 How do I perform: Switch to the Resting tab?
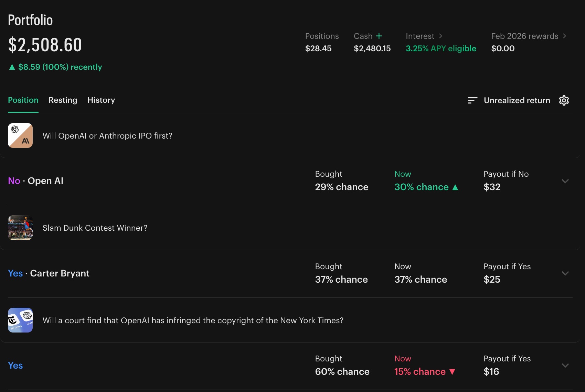63,100
